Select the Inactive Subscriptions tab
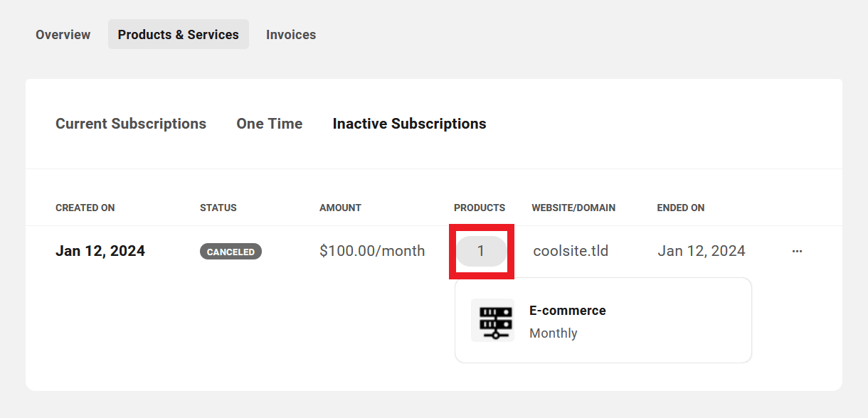The height and width of the screenshot is (418, 868). (410, 124)
